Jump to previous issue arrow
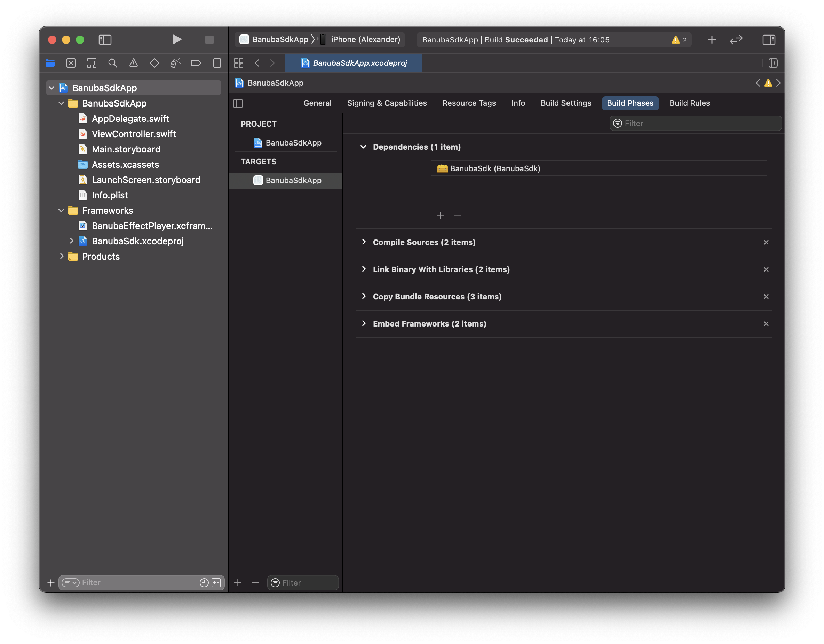Viewport: 824px width, 644px height. (x=758, y=83)
